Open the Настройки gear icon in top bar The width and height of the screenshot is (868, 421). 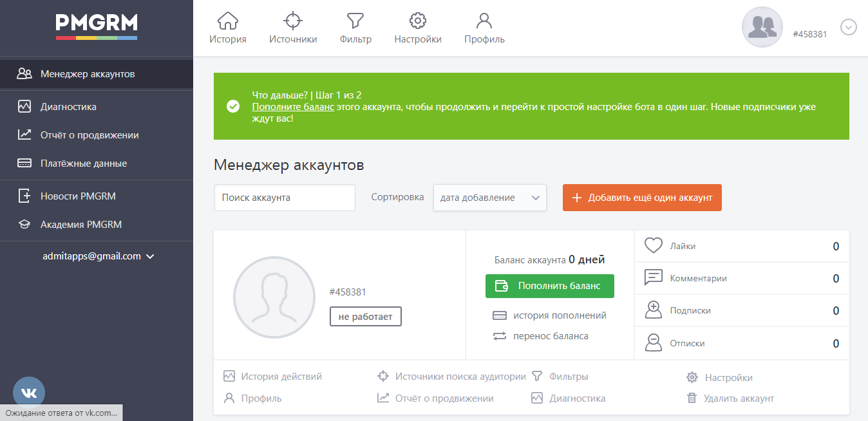[x=418, y=21]
